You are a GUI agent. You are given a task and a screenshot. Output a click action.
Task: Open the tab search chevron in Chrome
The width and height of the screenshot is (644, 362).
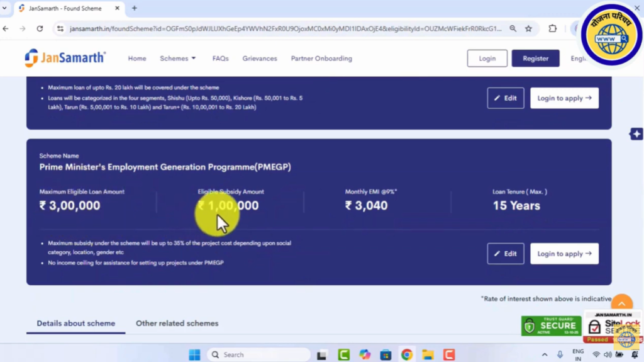point(6,8)
